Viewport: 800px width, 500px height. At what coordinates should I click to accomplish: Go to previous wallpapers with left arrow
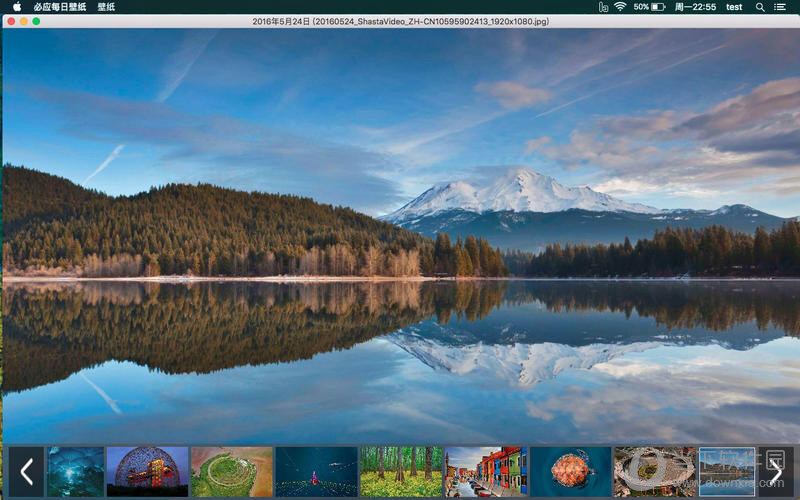[27, 471]
